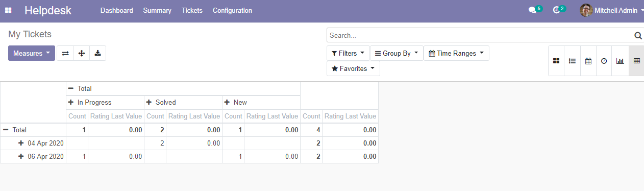Download the pivot table as spreadsheet
The width and height of the screenshot is (644, 191).
tap(97, 53)
